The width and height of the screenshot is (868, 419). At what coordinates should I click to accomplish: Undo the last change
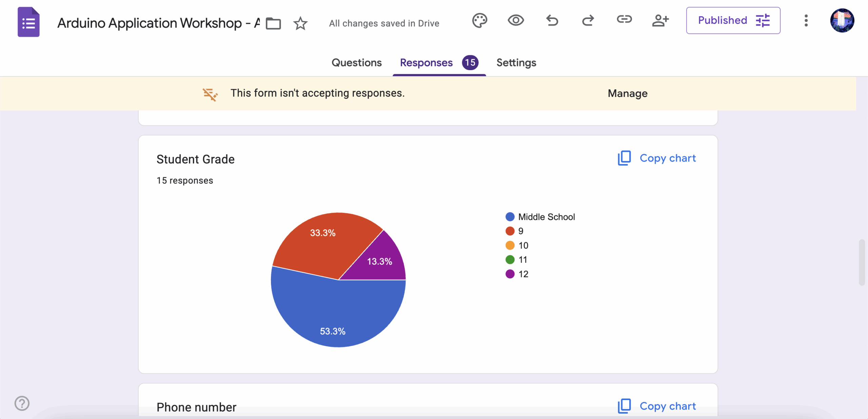[x=552, y=20]
